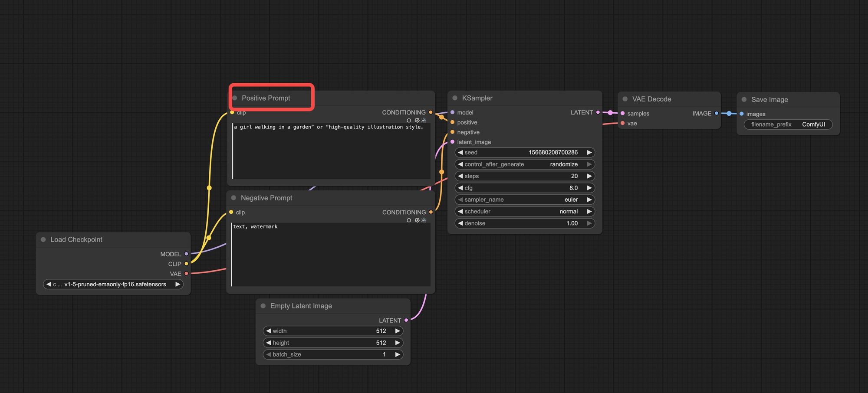868x393 pixels.
Task: Decrease the width value with left arrow
Action: (x=268, y=331)
